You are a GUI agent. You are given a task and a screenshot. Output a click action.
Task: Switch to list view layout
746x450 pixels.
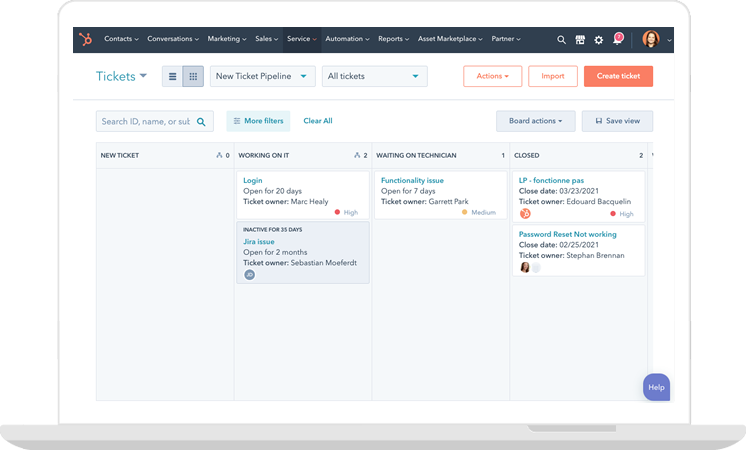[173, 76]
